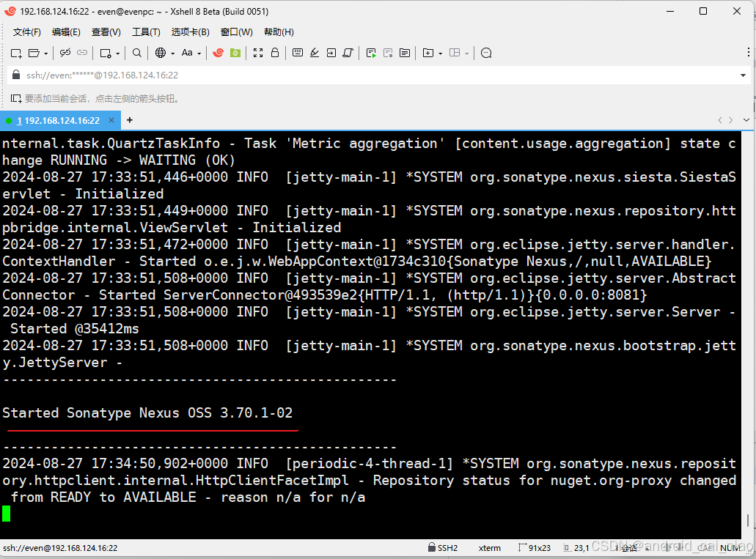Screen dimensions: 756x559
Task: Select the 192.168.124.16:22 session tab
Action: (59, 120)
